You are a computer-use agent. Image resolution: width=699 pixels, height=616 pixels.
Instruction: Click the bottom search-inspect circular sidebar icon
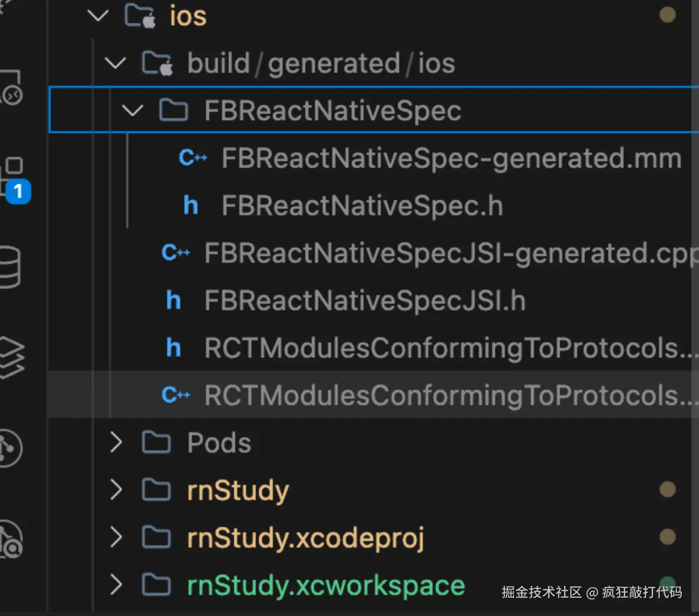coord(11,539)
